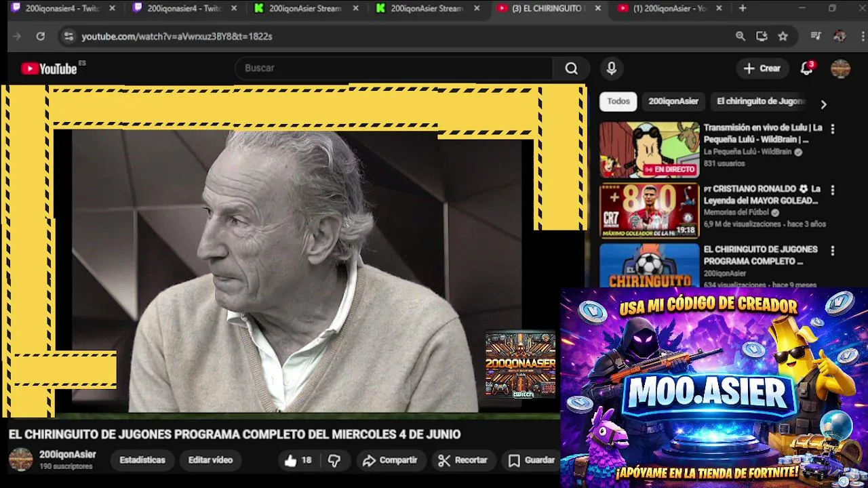Open suggested 'EL CHIRINGUITO DE JUGONES PROGRAMA COMPLETO' title
868x488 pixels.
[x=760, y=255]
